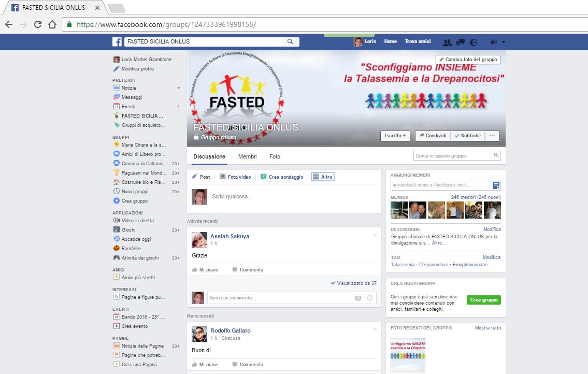588x374 pixels.
Task: Open the 246 membri link
Action: click(x=476, y=197)
